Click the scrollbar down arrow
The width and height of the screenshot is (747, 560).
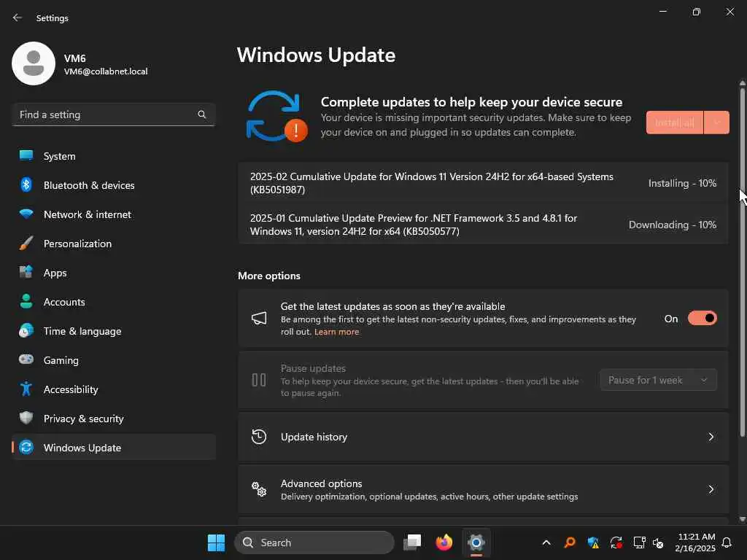pos(742,519)
